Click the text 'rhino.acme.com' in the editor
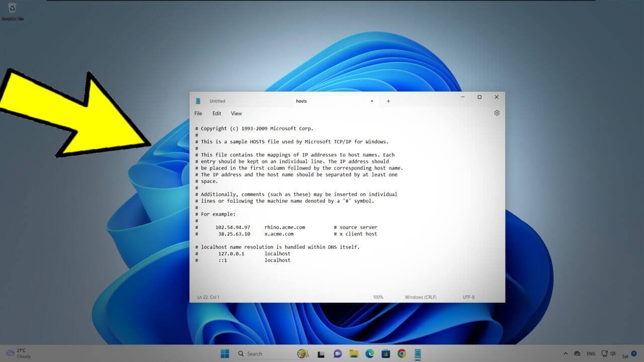Viewport: 644px width, 362px height. (285, 227)
